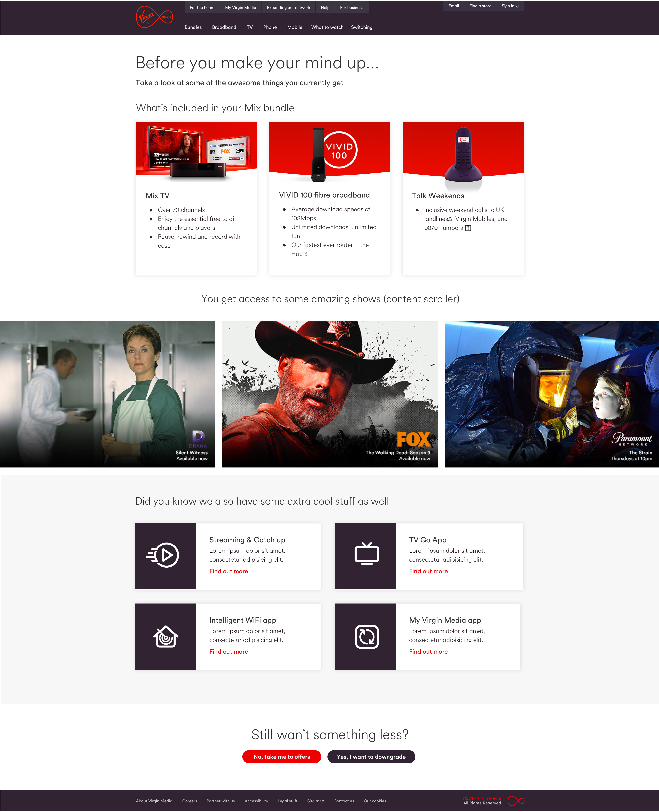Viewport: 659px width, 812px height.
Task: Expand the Sign in dropdown
Action: click(x=510, y=6)
